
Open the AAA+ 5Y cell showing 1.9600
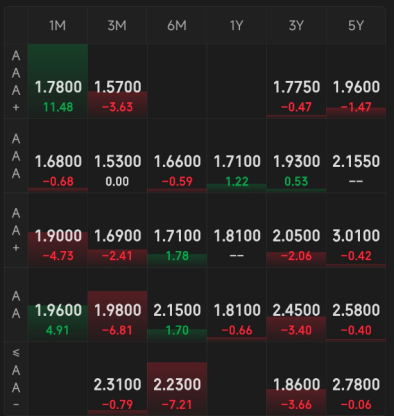[x=356, y=81]
